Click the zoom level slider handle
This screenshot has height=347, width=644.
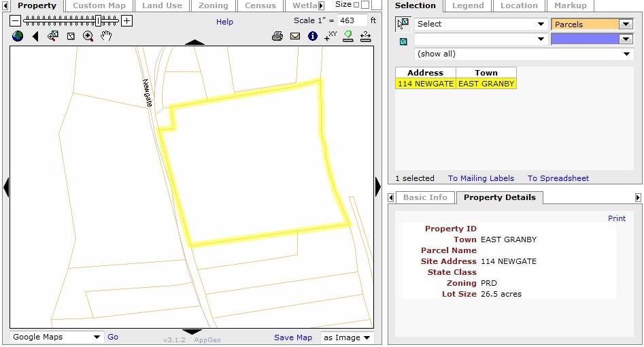tap(98, 20)
